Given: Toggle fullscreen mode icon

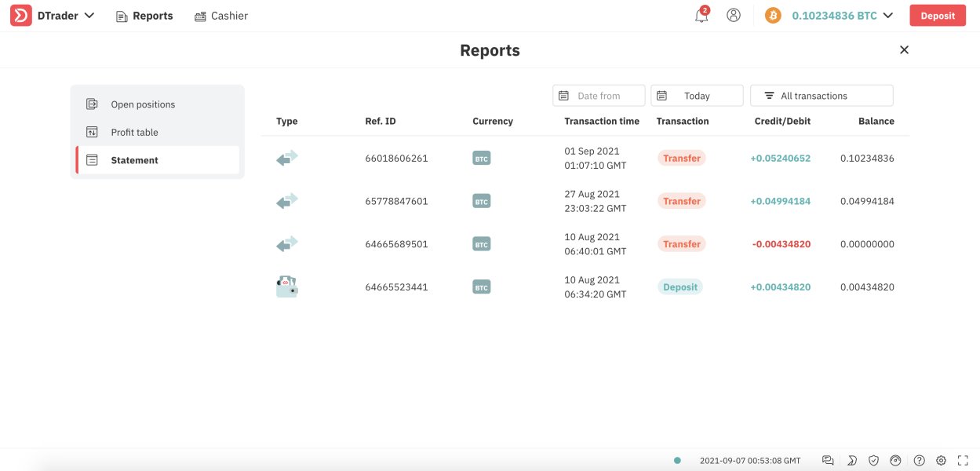Looking at the screenshot, I should (964, 461).
